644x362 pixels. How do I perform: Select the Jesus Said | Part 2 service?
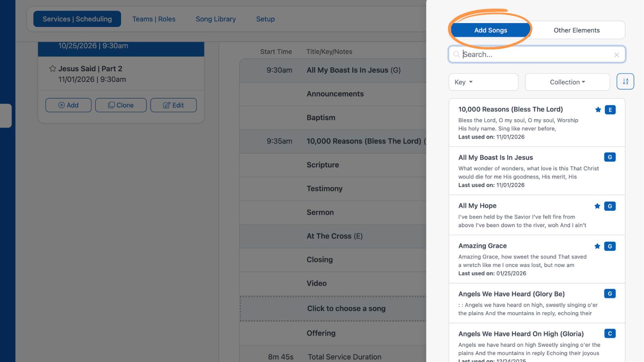point(121,74)
